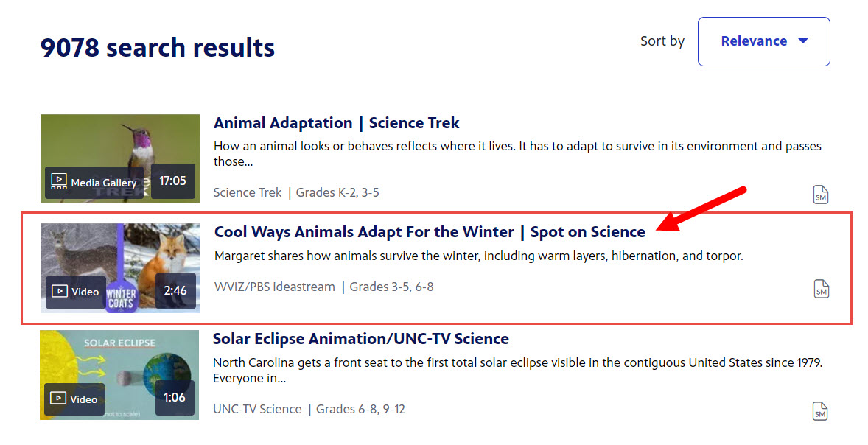Image resolution: width=868 pixels, height=445 pixels.
Task: Click the UNC-TV Science source label
Action: (257, 409)
